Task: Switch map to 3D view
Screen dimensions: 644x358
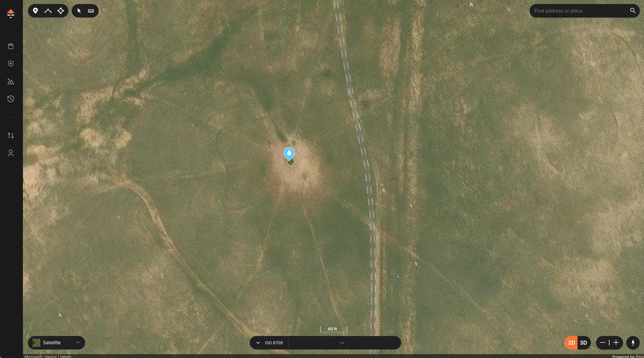Action: click(583, 343)
